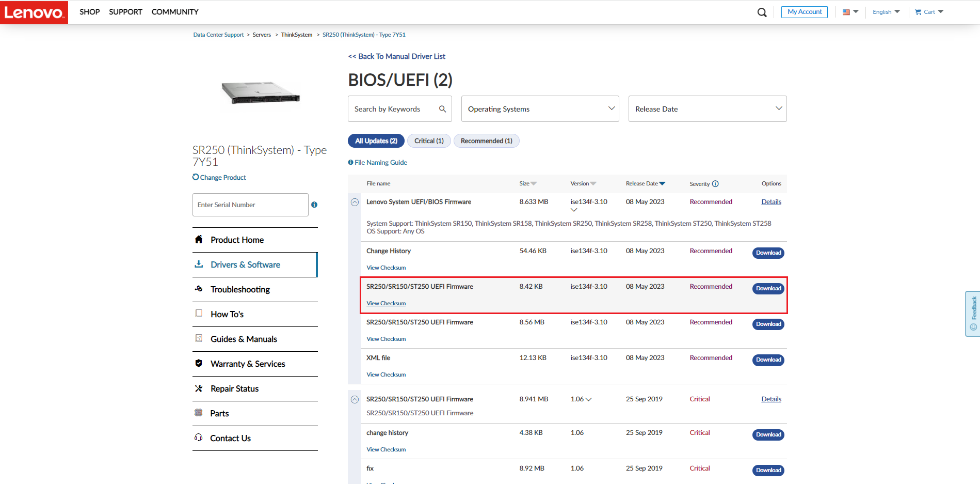Viewport: 980px width, 484px height.
Task: Filter by Recommended (1) updates
Action: 486,141
